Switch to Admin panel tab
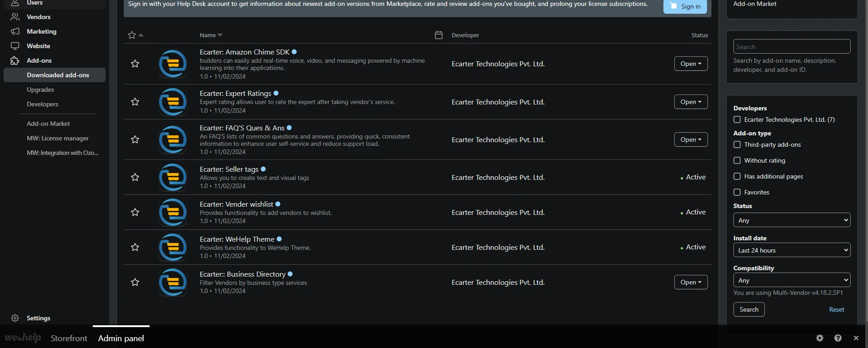The image size is (868, 348). coord(121,338)
